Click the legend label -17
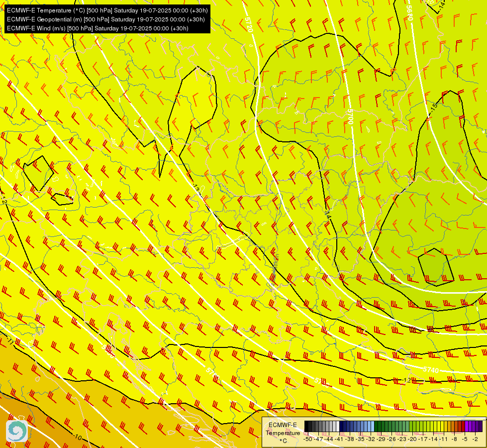 pos(423,440)
